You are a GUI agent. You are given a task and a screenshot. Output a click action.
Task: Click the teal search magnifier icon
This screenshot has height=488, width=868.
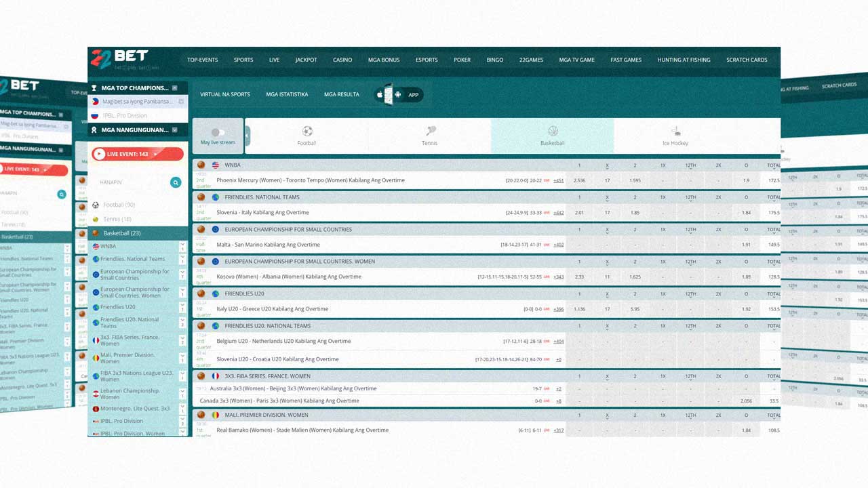click(x=176, y=182)
